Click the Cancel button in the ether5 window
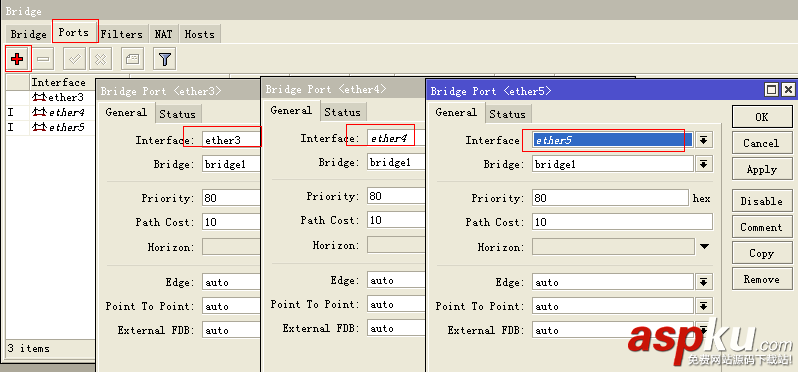The image size is (798, 372). coord(762,143)
